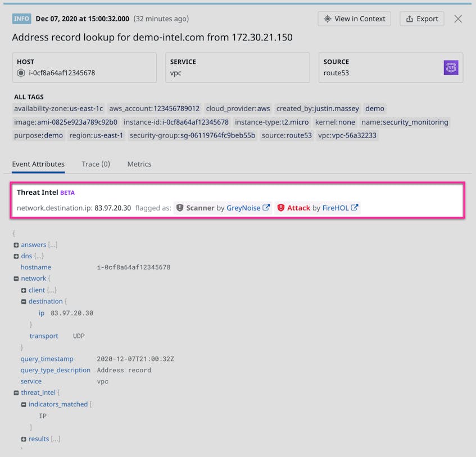Click the hostname value i-0cf8a64af12345678
This screenshot has height=457, width=476.
(x=134, y=267)
